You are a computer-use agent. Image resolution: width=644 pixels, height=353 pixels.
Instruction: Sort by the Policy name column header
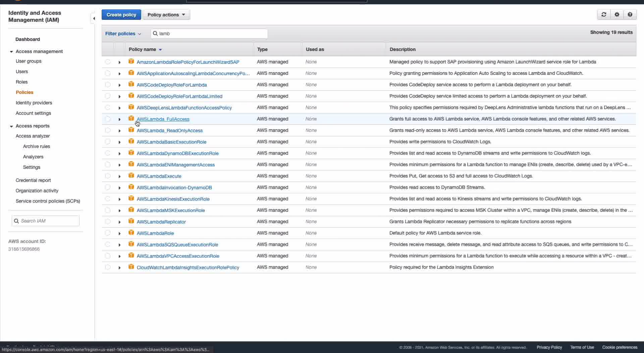(145, 49)
